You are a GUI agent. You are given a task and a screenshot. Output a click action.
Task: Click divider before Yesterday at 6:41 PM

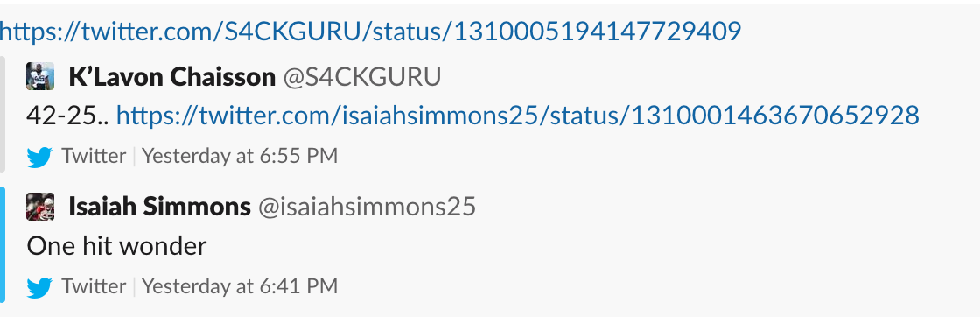pos(134,287)
